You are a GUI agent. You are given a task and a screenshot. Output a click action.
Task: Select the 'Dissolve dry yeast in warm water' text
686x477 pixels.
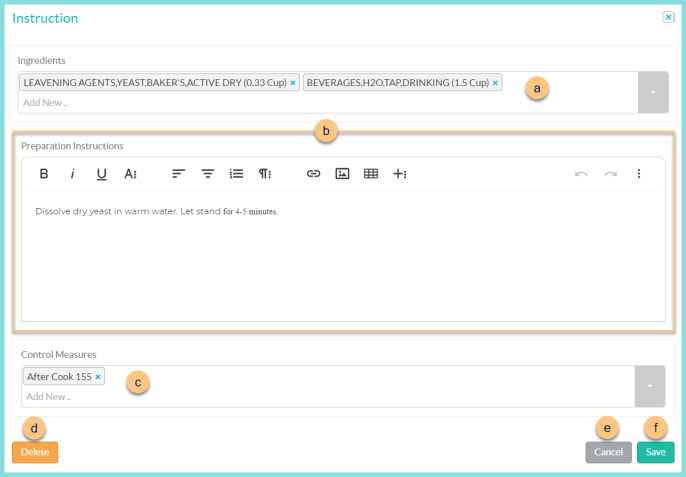106,211
